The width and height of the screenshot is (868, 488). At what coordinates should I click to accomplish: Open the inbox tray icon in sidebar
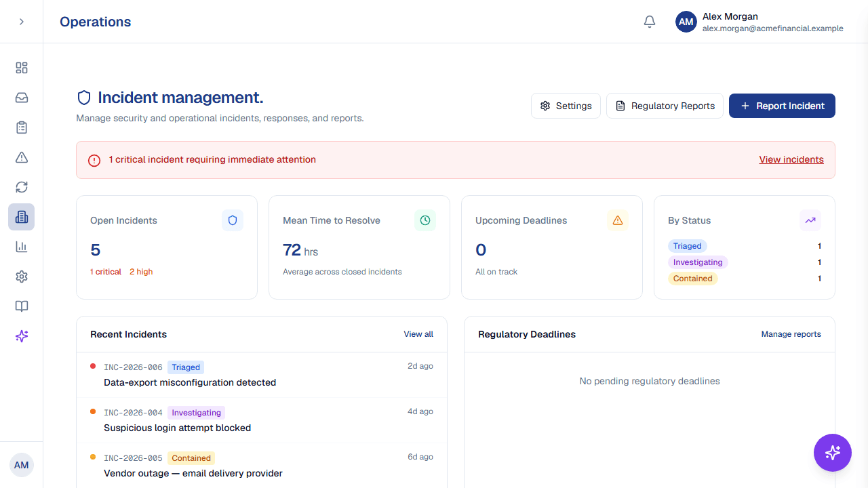[x=22, y=98]
